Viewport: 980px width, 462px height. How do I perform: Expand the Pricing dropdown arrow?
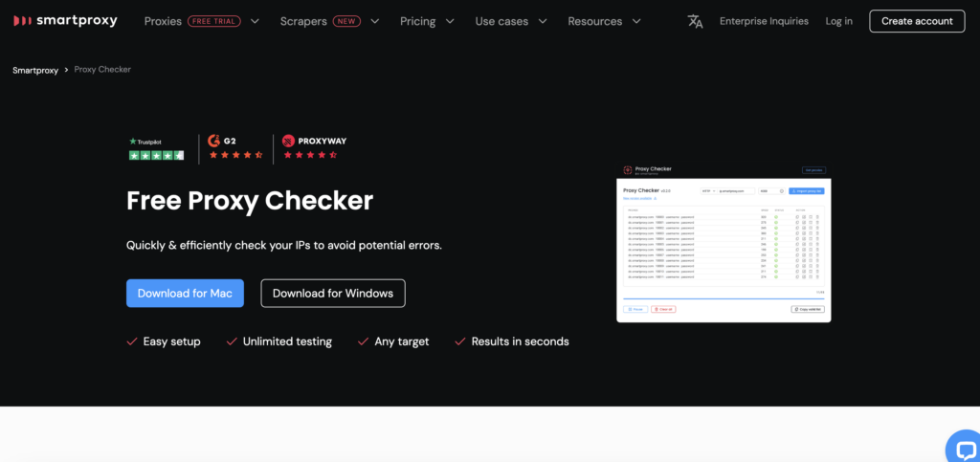coord(450,21)
